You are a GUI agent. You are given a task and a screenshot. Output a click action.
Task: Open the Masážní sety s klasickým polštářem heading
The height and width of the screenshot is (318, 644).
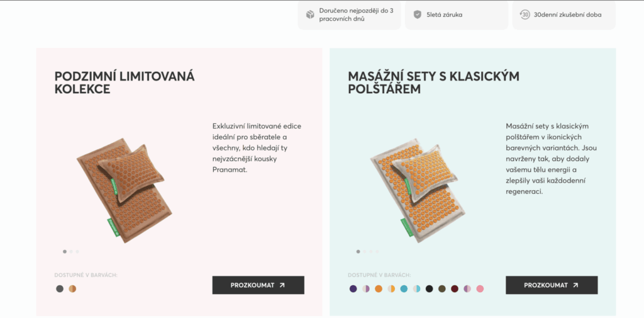(433, 82)
